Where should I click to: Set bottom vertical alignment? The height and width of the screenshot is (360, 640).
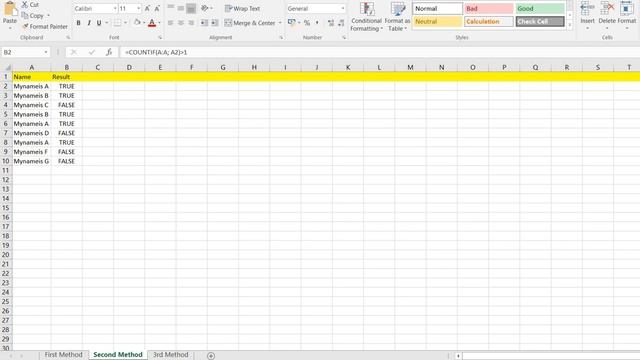(191, 8)
